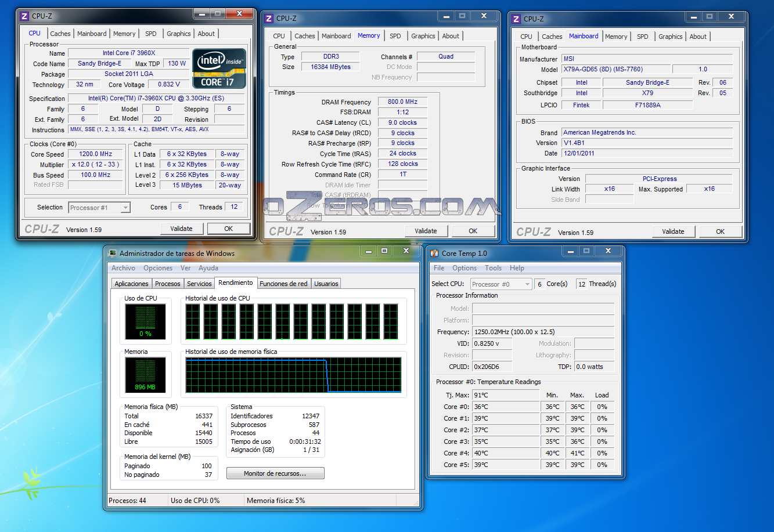Click the CPU-Z title icon in the leftmost CPU window
The width and height of the screenshot is (774, 532).
tap(24, 16)
